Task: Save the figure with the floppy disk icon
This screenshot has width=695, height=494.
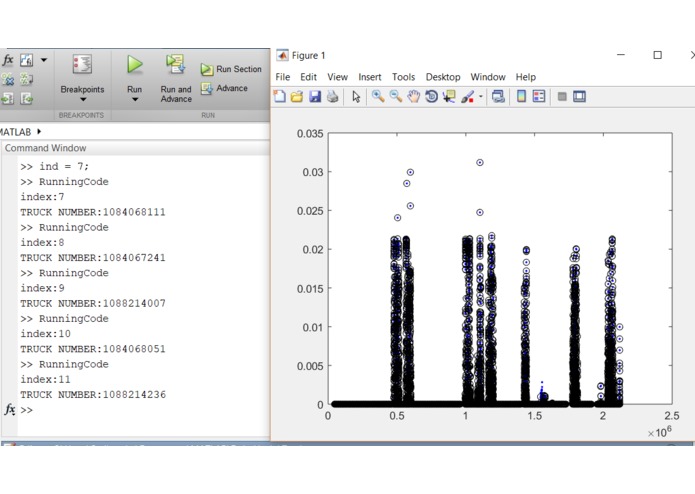Action: [x=315, y=96]
